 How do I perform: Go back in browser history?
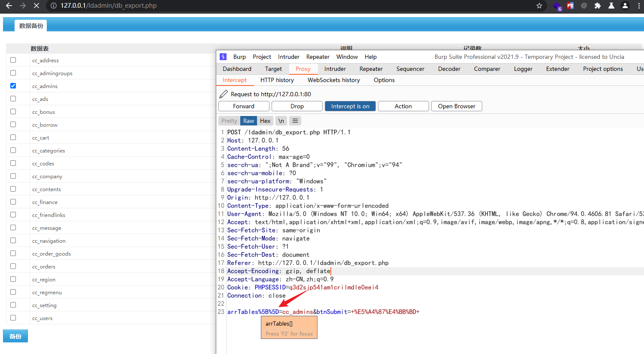tap(9, 6)
